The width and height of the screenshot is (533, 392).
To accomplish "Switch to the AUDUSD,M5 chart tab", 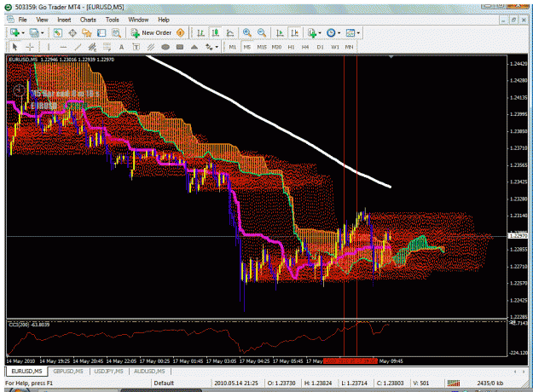I will click(149, 372).
